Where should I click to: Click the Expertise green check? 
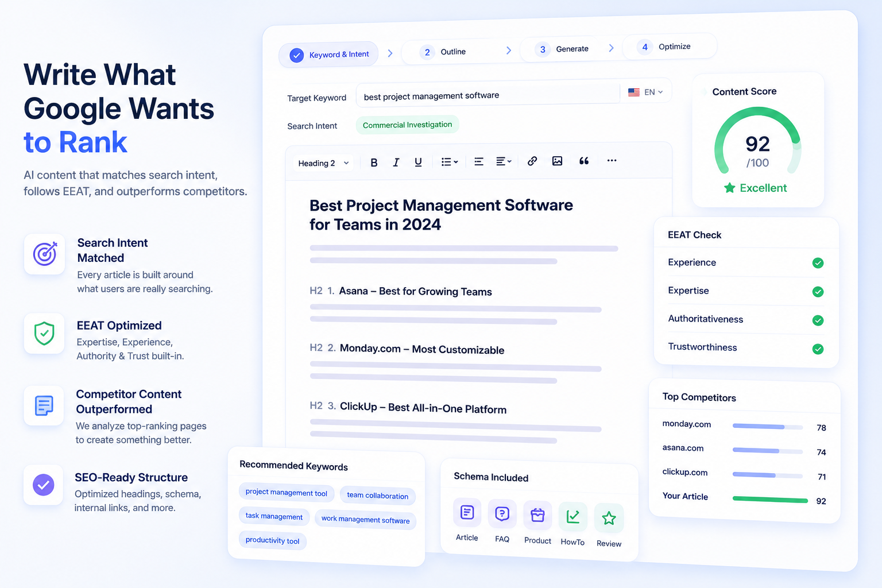[818, 292]
